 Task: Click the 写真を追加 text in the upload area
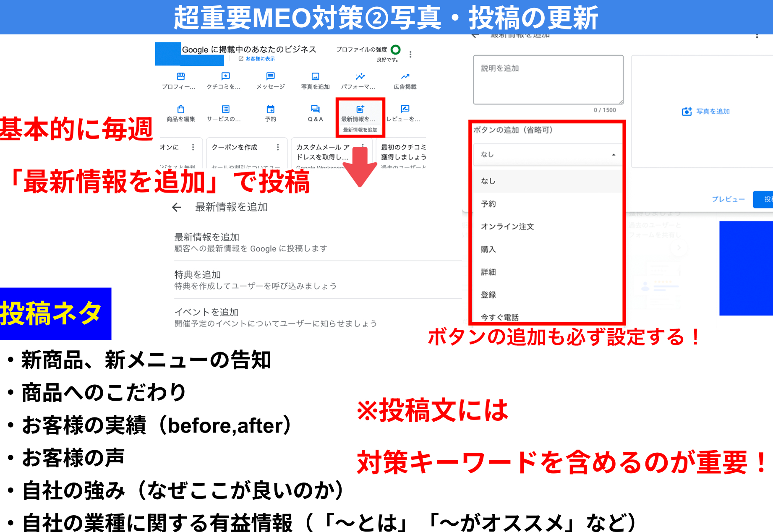(x=713, y=111)
